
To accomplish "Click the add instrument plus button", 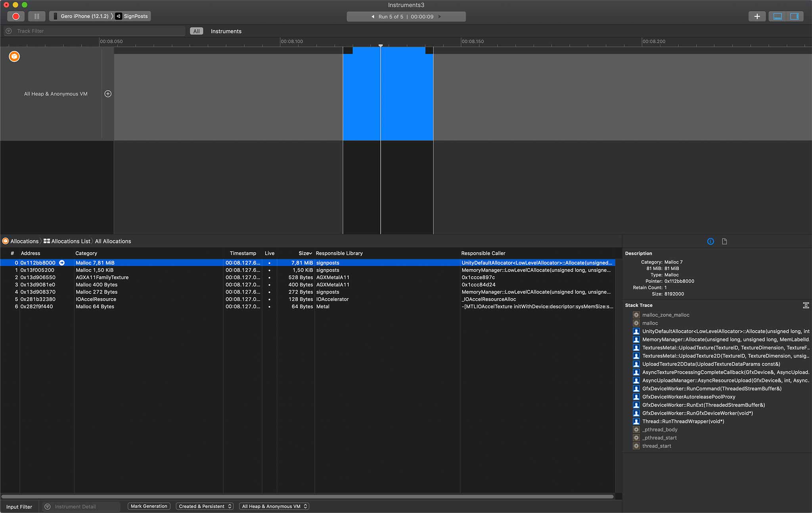I will (x=757, y=16).
